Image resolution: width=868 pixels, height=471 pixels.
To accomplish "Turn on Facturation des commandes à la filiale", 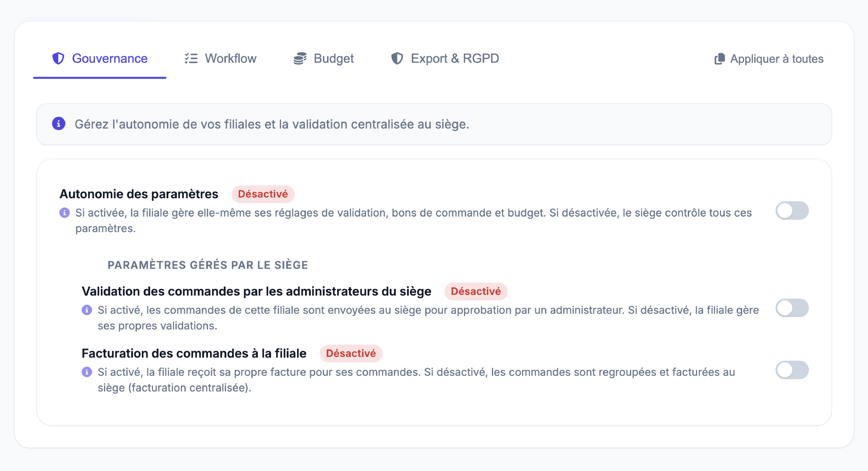I will (x=792, y=370).
